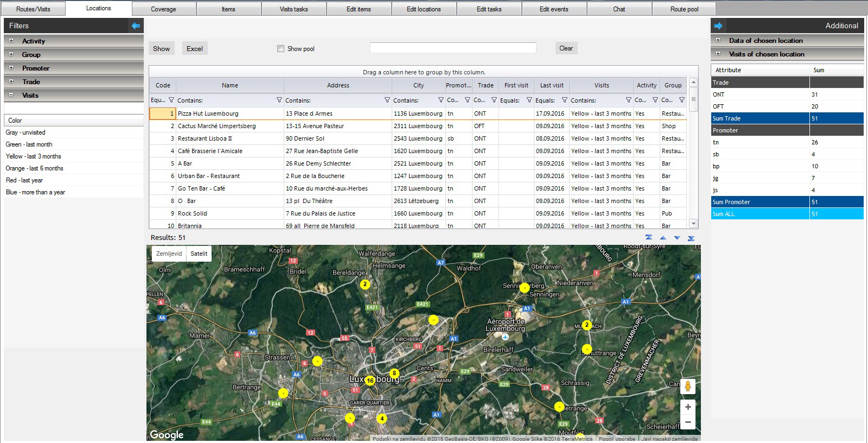Click the Clear button
868x443 pixels.
point(566,48)
